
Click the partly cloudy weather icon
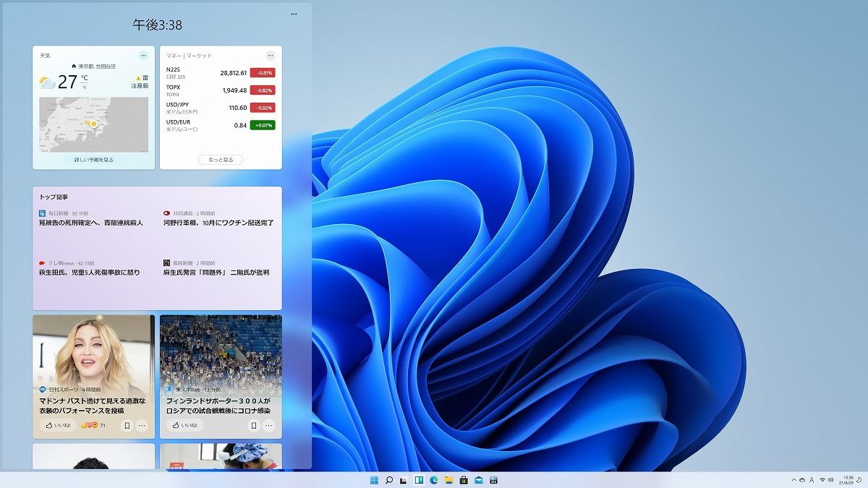coord(47,82)
